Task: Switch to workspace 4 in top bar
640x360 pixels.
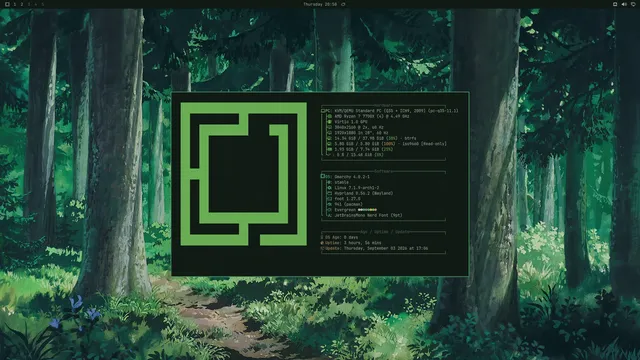Action: click(36, 4)
